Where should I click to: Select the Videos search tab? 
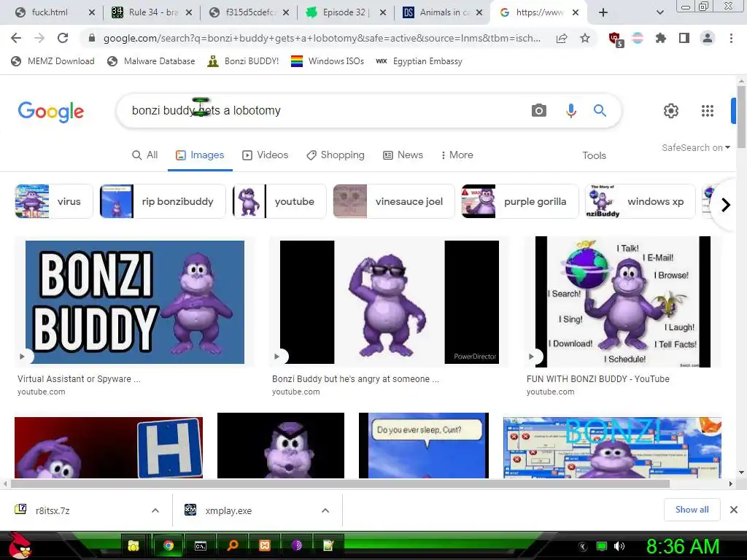[266, 155]
